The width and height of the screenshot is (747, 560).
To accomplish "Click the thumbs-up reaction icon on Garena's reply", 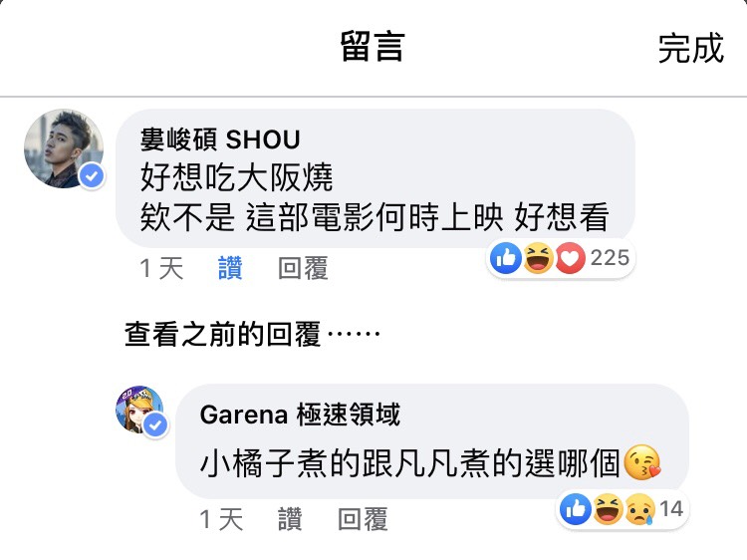I will (x=576, y=509).
